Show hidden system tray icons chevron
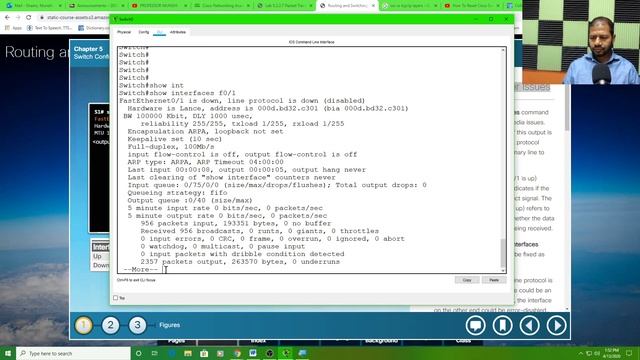 580,353
